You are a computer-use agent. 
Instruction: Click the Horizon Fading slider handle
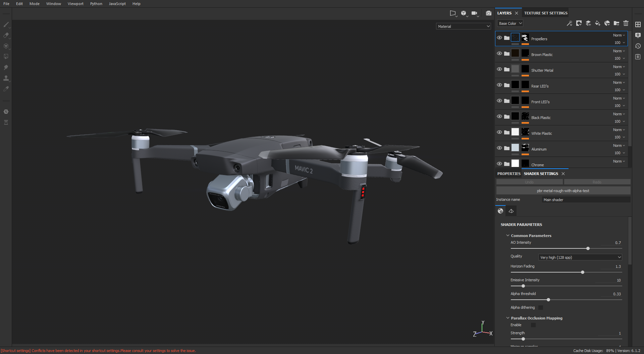[x=583, y=272]
